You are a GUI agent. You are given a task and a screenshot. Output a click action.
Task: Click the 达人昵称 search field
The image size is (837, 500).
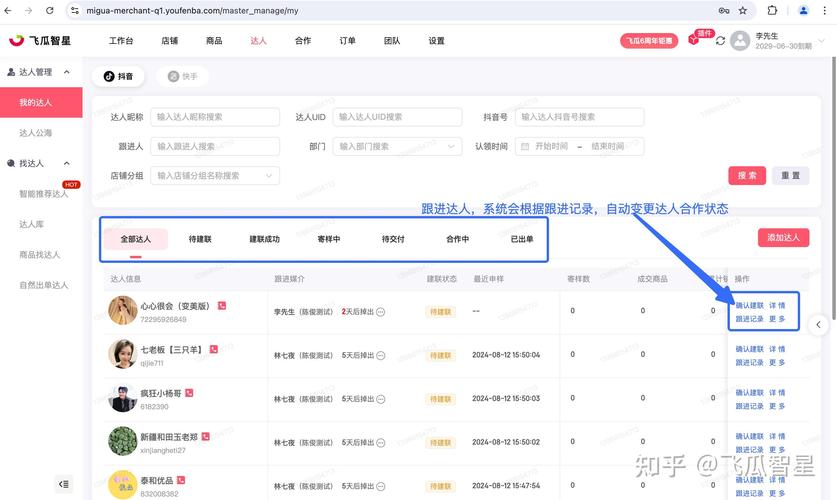point(215,117)
